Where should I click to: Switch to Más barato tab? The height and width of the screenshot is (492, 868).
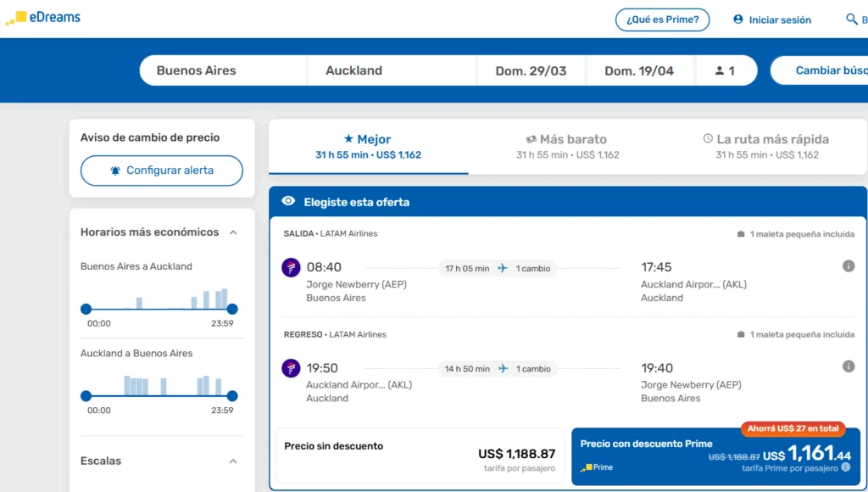(567, 146)
